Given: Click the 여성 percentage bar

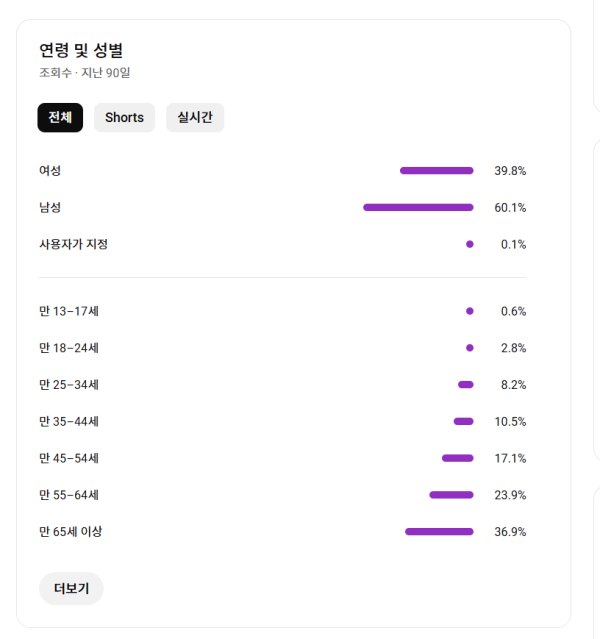Looking at the screenshot, I should (x=436, y=171).
